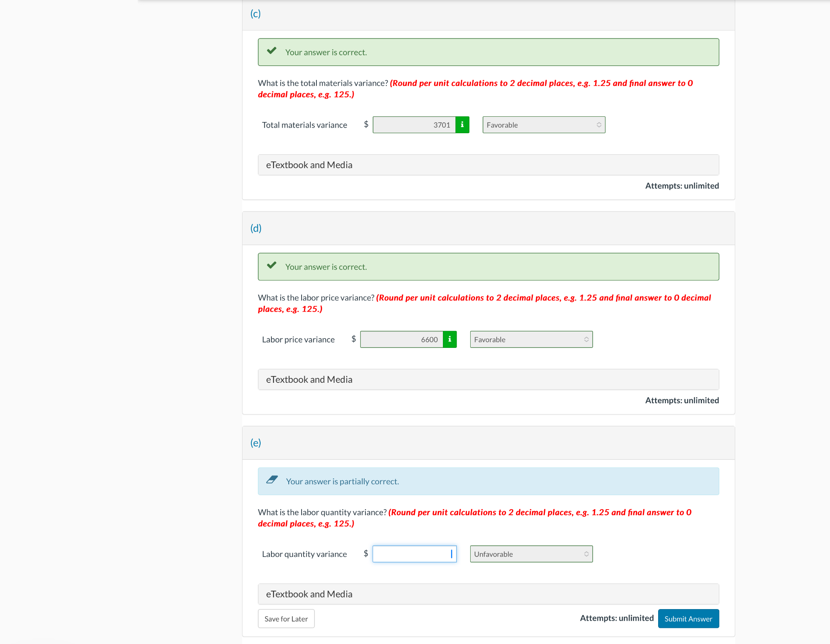Click the total materials variance field showing 3701
Screen dimensions: 830x644
[x=414, y=125]
